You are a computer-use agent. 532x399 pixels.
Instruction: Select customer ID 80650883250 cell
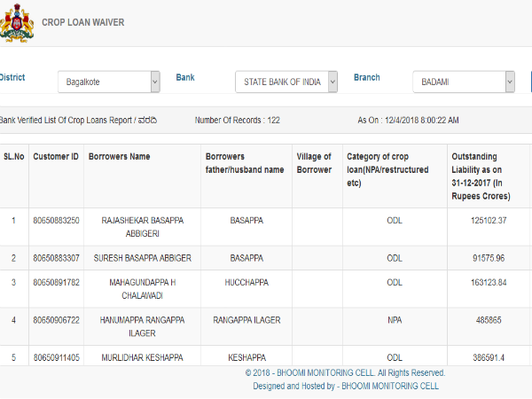[57, 220]
